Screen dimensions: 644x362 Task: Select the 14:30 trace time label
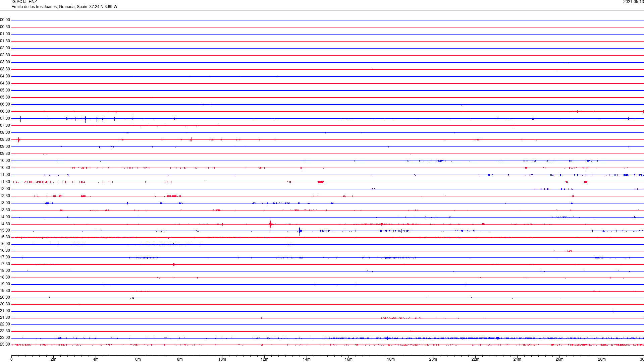[5, 224]
